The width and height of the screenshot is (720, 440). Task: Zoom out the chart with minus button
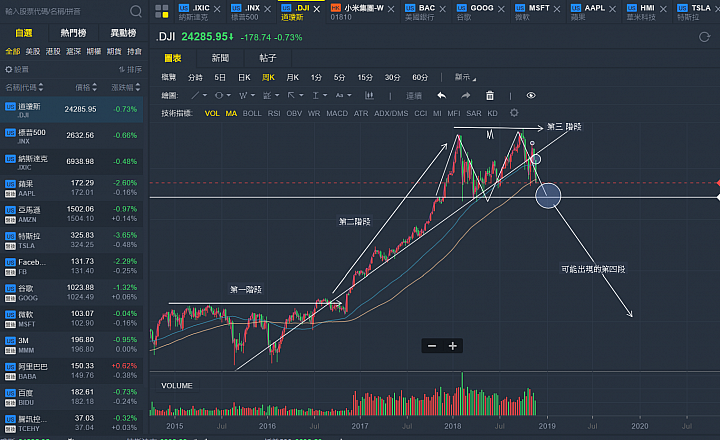coord(432,346)
